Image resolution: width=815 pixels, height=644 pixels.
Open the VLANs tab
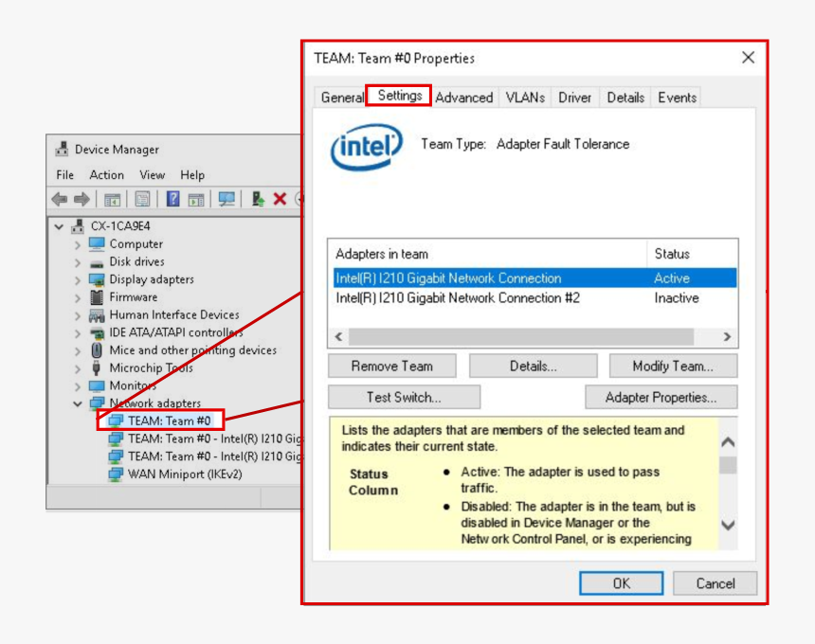click(525, 98)
